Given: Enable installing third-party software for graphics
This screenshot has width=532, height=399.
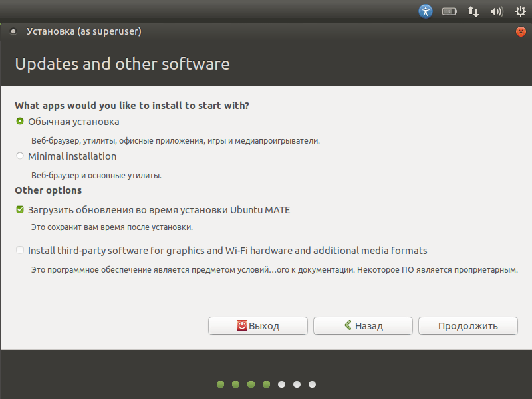Looking at the screenshot, I should click(x=19, y=250).
